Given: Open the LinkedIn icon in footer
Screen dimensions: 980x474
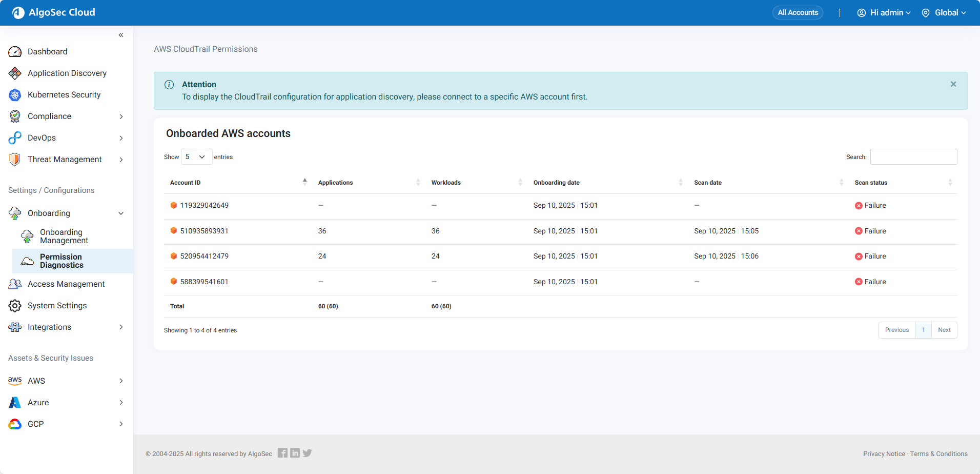Looking at the screenshot, I should tap(295, 453).
